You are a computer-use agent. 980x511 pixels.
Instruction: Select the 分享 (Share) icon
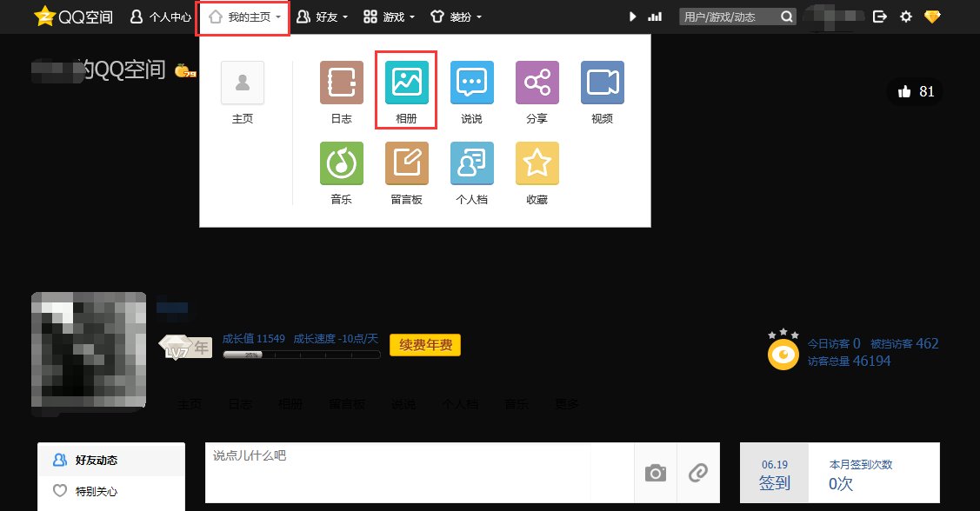coord(537,82)
